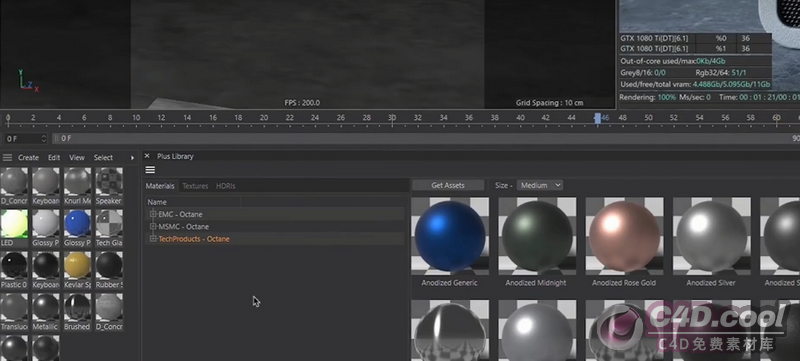800x361 pixels.
Task: Select the glowing LED material
Action: click(14, 223)
